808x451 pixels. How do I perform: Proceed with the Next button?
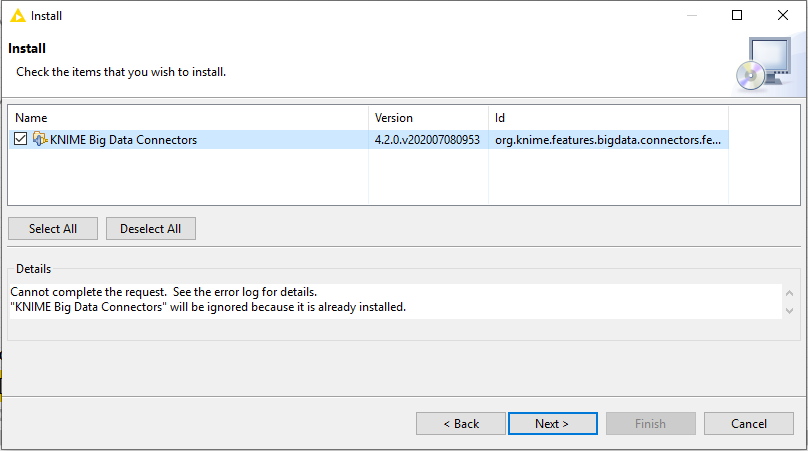point(553,424)
